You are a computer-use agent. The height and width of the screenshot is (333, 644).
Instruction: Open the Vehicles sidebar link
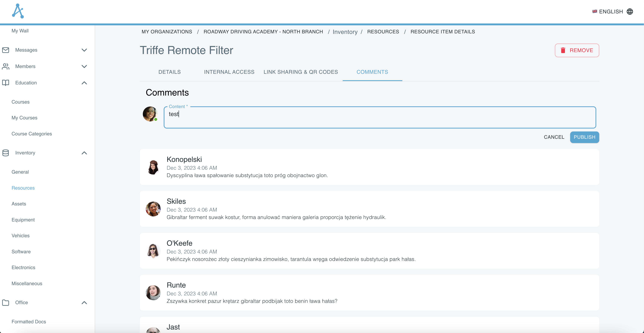(21, 236)
